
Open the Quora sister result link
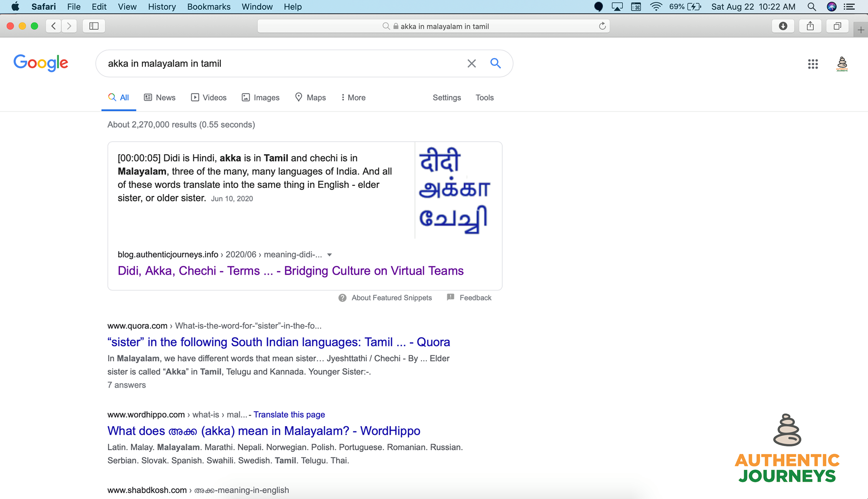click(279, 342)
